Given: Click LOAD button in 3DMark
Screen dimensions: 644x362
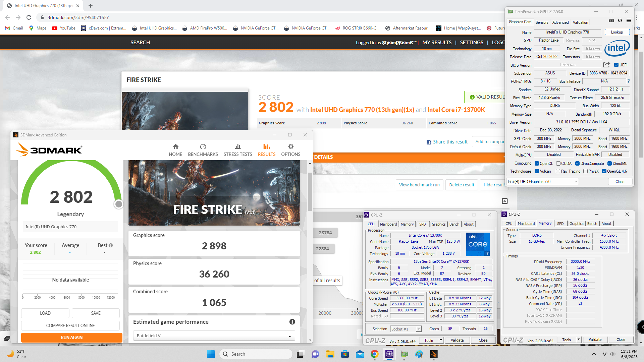Looking at the screenshot, I should 45,313.
